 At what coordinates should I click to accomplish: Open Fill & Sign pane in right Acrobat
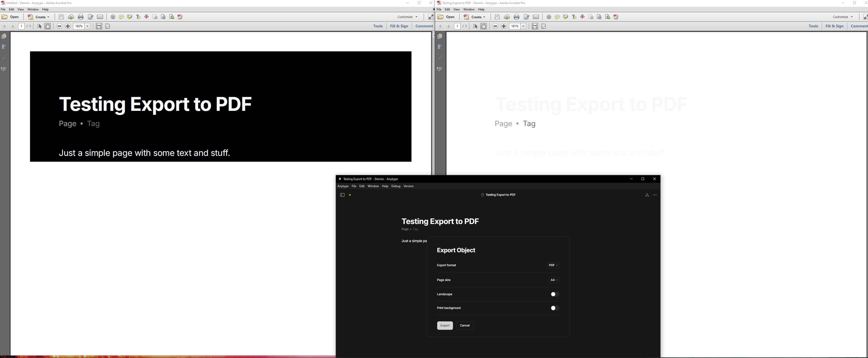pyautogui.click(x=834, y=26)
